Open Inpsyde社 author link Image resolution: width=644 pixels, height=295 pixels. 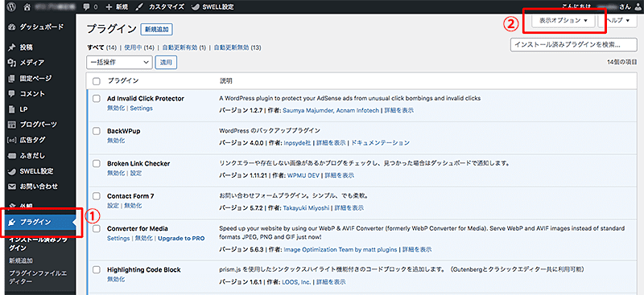click(297, 143)
